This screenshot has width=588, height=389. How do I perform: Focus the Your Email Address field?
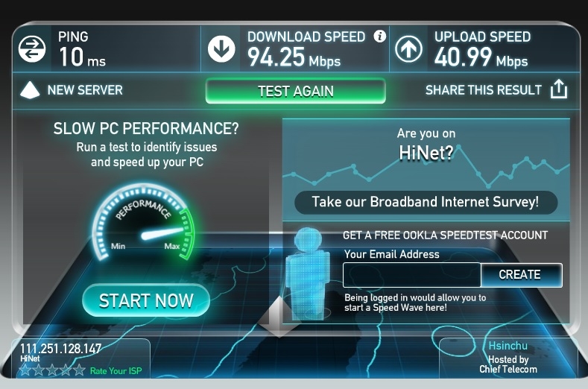pyautogui.click(x=412, y=275)
